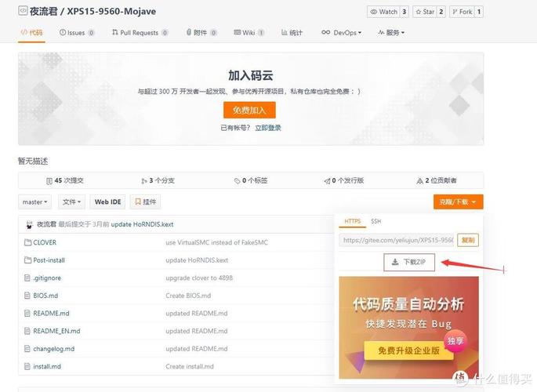Open the Post-install folder
Viewport: 537px width, 392px height.
point(49,260)
